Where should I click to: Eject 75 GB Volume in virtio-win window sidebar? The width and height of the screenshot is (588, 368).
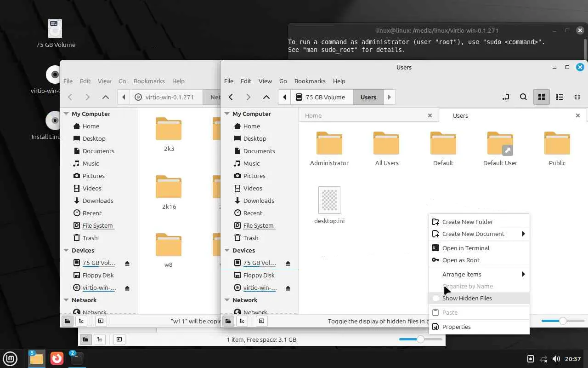click(127, 263)
